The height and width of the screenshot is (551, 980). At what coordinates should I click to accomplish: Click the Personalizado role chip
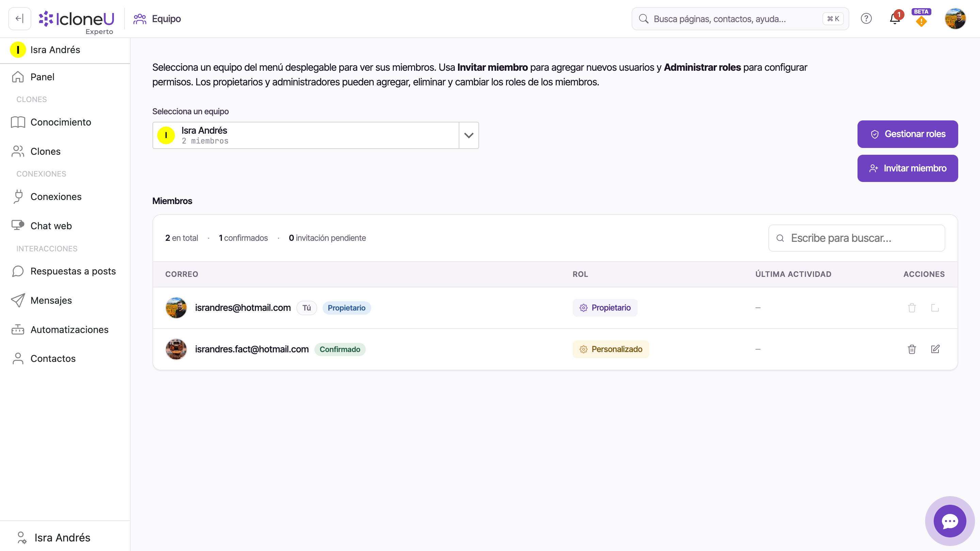click(610, 349)
